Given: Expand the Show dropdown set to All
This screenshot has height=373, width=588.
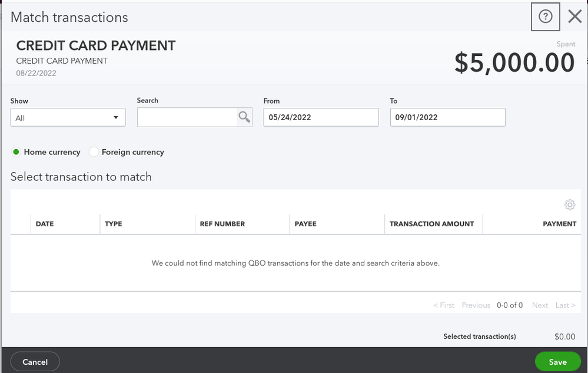Looking at the screenshot, I should pos(68,118).
